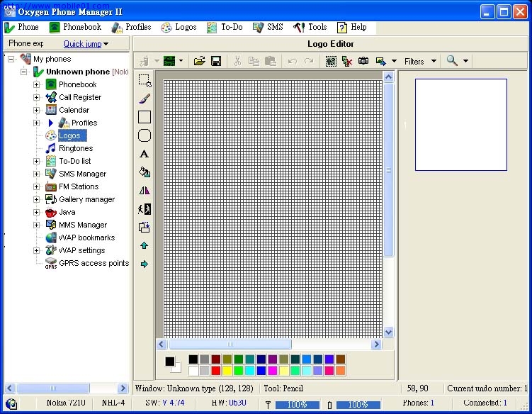Shift image right with teal arrow
The width and height of the screenshot is (532, 414).
(x=145, y=264)
